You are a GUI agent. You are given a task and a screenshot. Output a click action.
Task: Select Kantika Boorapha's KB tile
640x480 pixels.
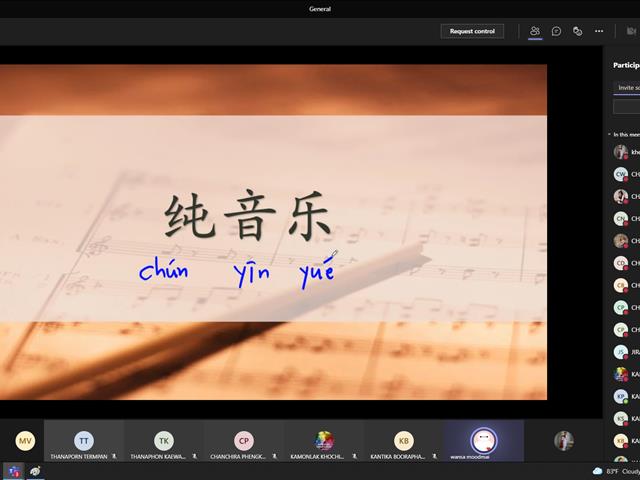404,441
